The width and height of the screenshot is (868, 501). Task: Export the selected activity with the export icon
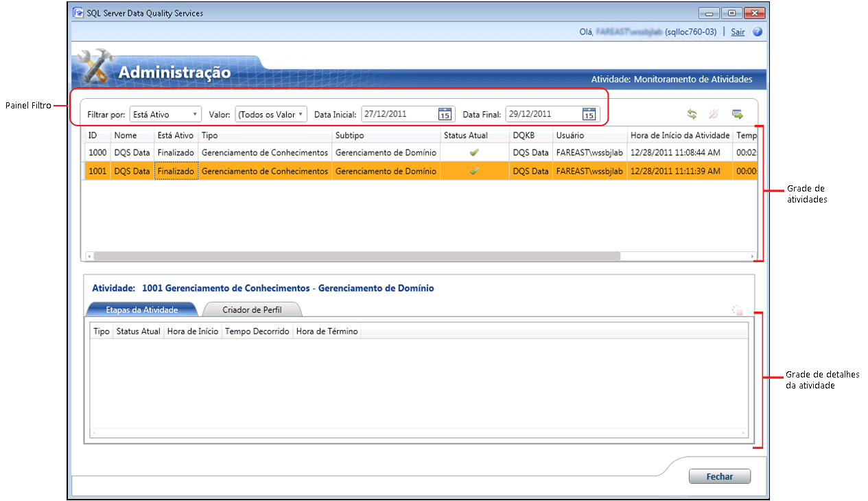(x=738, y=115)
